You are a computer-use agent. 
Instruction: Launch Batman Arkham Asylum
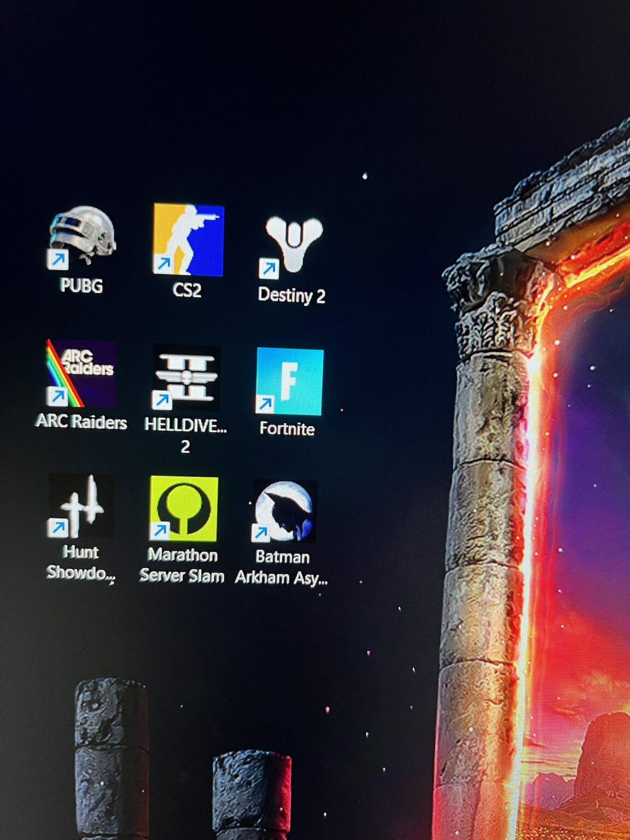coord(284,511)
